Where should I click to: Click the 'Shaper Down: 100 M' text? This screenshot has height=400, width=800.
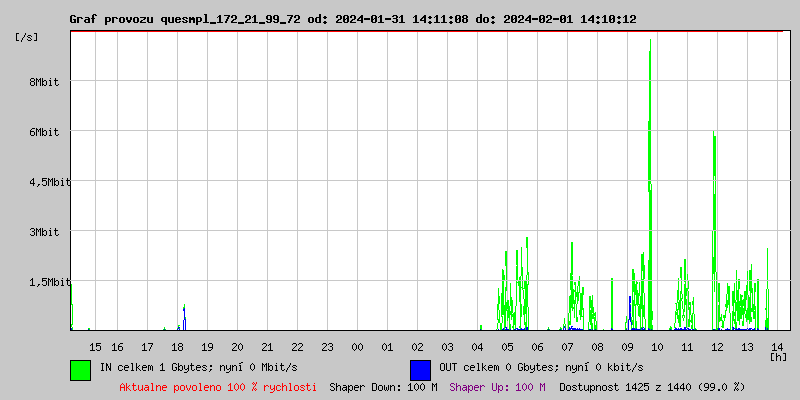tap(383, 387)
